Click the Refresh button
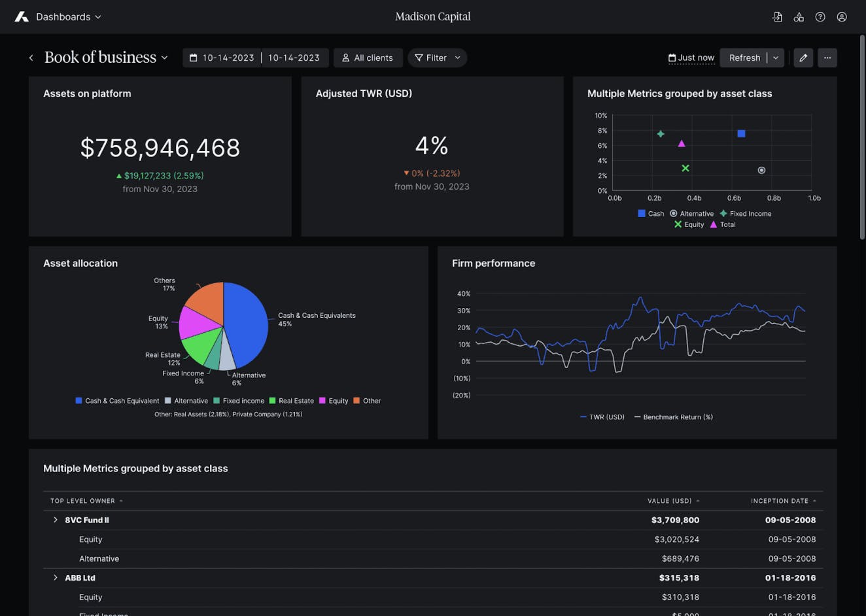Screen dimensions: 866x616 pos(744,58)
